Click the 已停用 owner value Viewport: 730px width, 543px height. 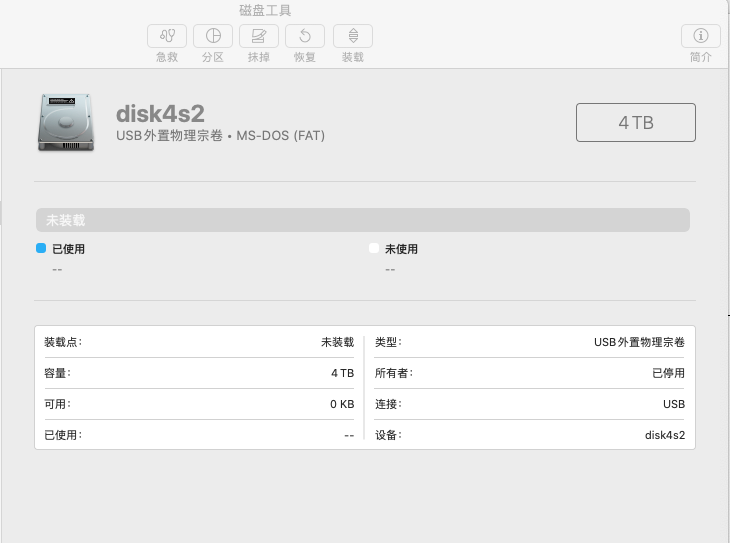668,373
